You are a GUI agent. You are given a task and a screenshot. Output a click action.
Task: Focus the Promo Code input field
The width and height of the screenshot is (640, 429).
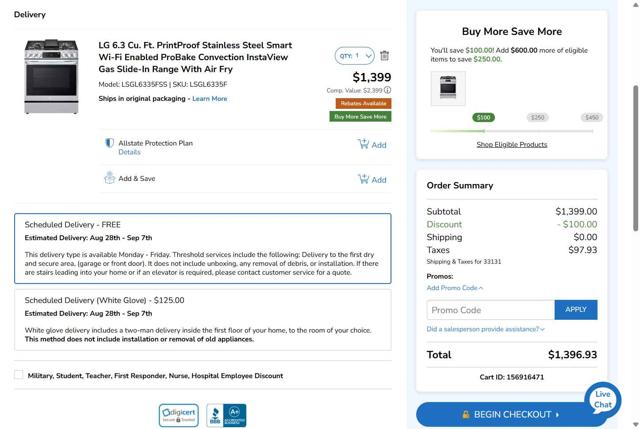click(x=490, y=310)
